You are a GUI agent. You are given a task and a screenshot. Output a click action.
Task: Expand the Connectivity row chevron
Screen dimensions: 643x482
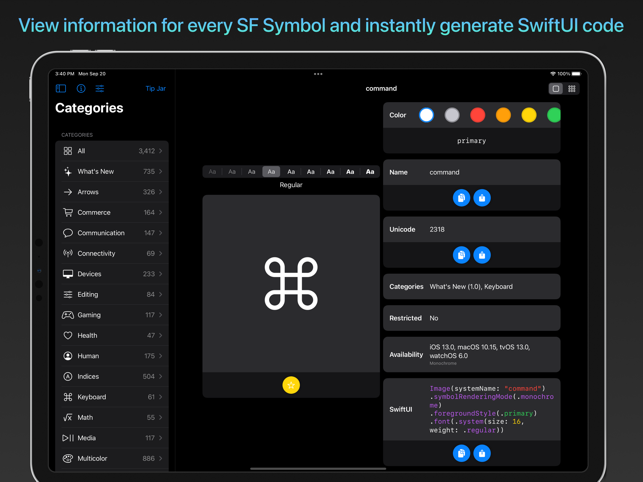click(161, 254)
